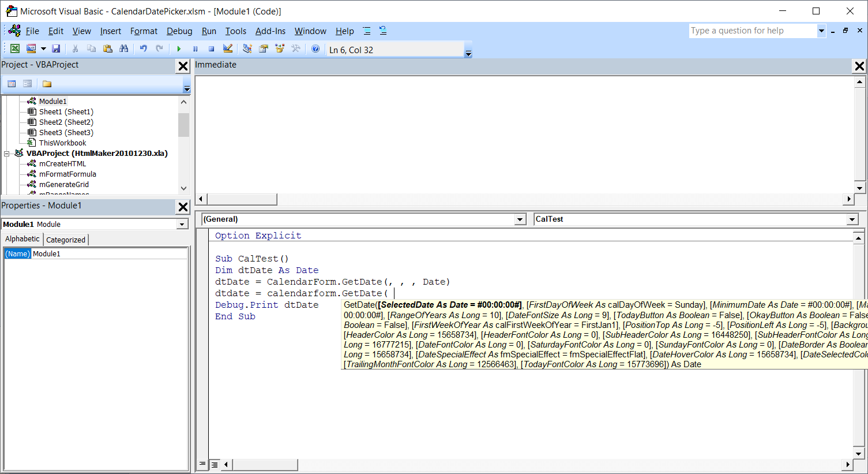Screen dimensions: 868x474
Task: Open the Add-Ins menu
Action: click(x=270, y=31)
